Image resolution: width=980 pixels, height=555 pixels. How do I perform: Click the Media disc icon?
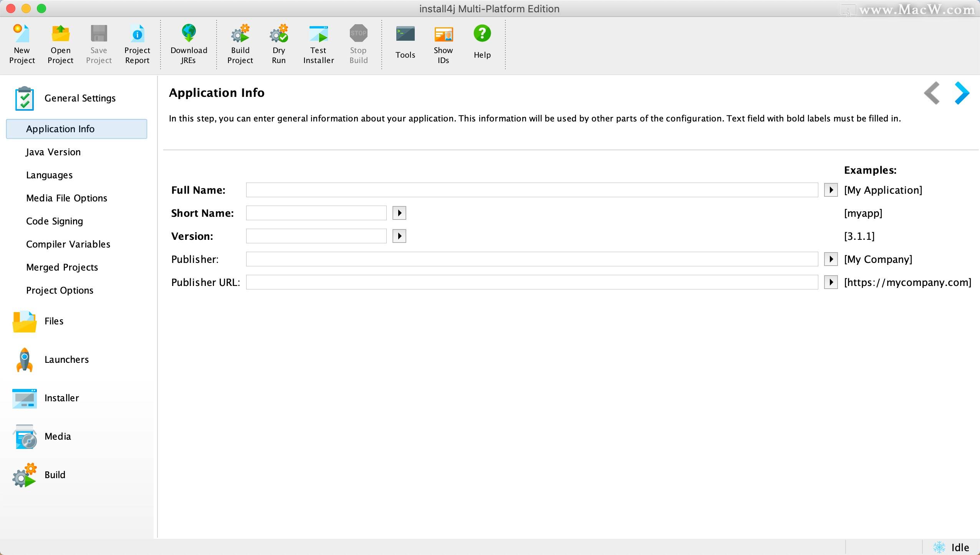click(25, 437)
